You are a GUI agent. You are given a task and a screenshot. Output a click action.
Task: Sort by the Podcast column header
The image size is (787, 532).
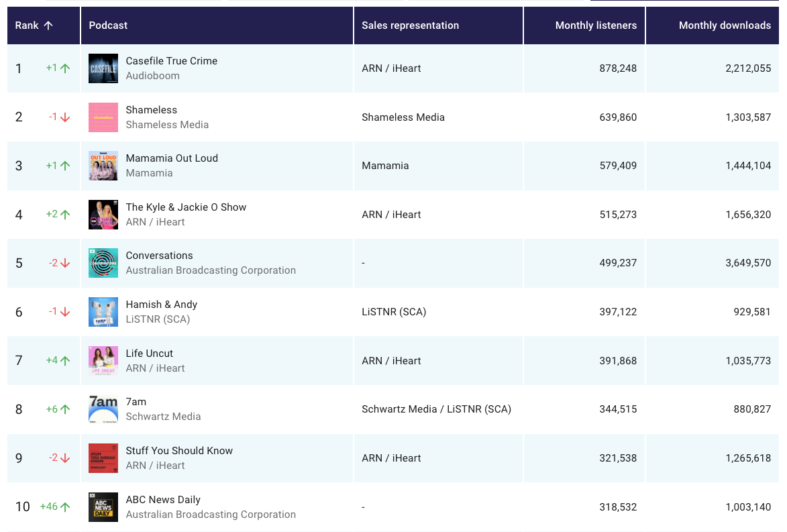coord(217,25)
